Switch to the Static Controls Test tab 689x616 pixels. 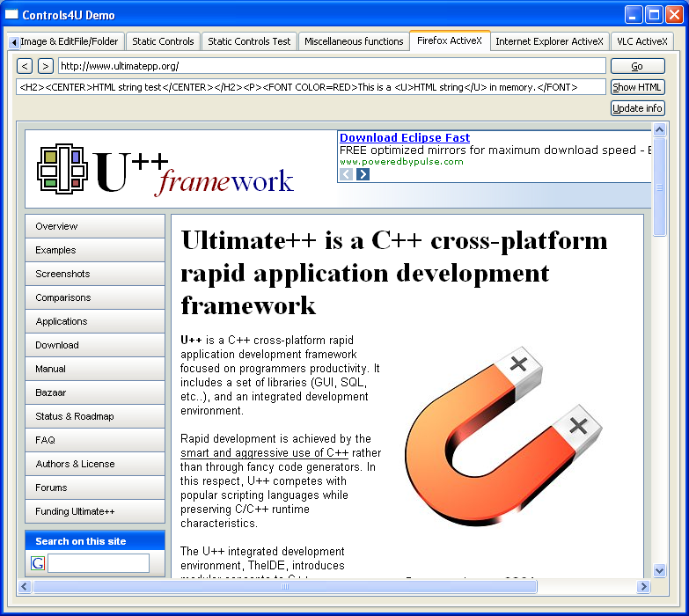(249, 41)
